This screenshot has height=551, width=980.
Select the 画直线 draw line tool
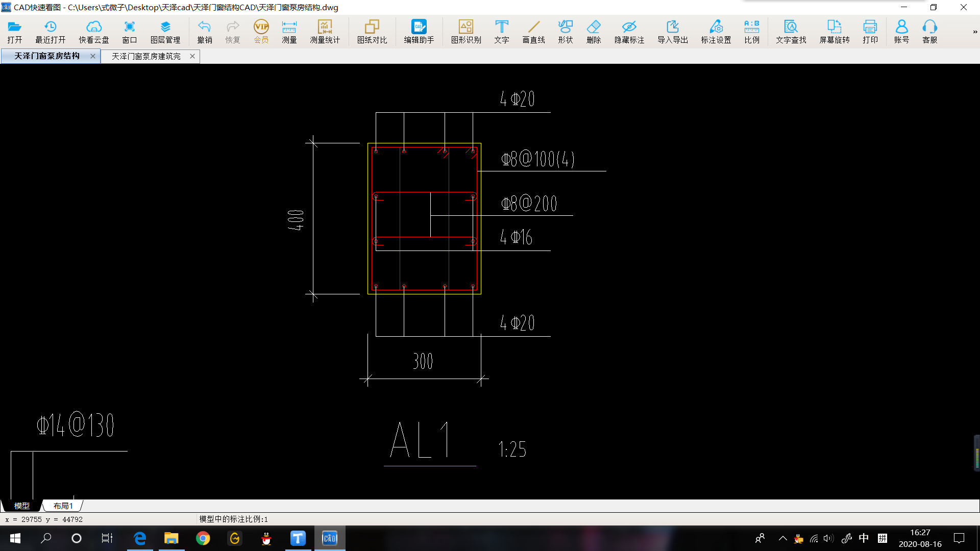(x=534, y=31)
